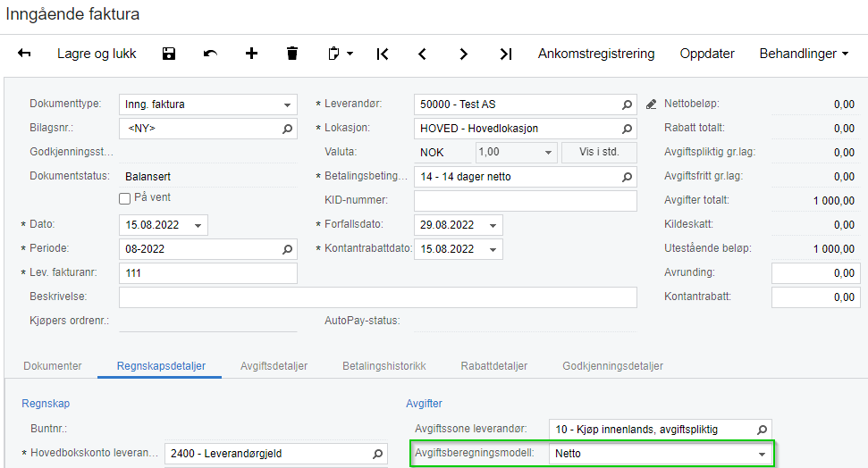The image size is (868, 468).
Task: Open the Avgiftsberegningsmodell Netto dropdown
Action: pos(762,454)
